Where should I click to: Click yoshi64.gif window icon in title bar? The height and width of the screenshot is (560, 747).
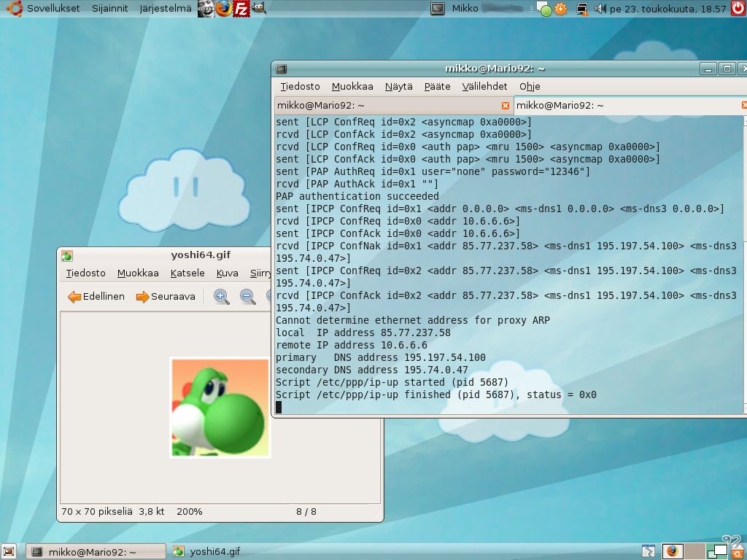pos(66,256)
